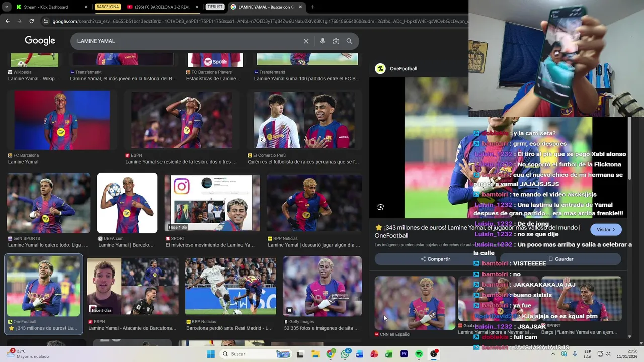Open the BARCELONA tab group
The image size is (644, 362).
pos(108,7)
